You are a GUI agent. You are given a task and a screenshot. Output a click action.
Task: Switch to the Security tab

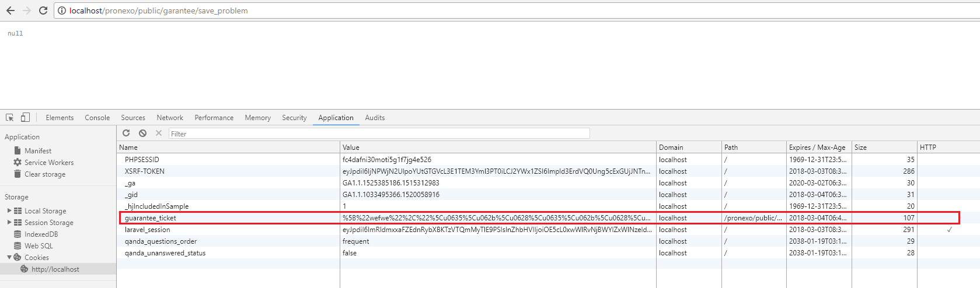(x=294, y=118)
